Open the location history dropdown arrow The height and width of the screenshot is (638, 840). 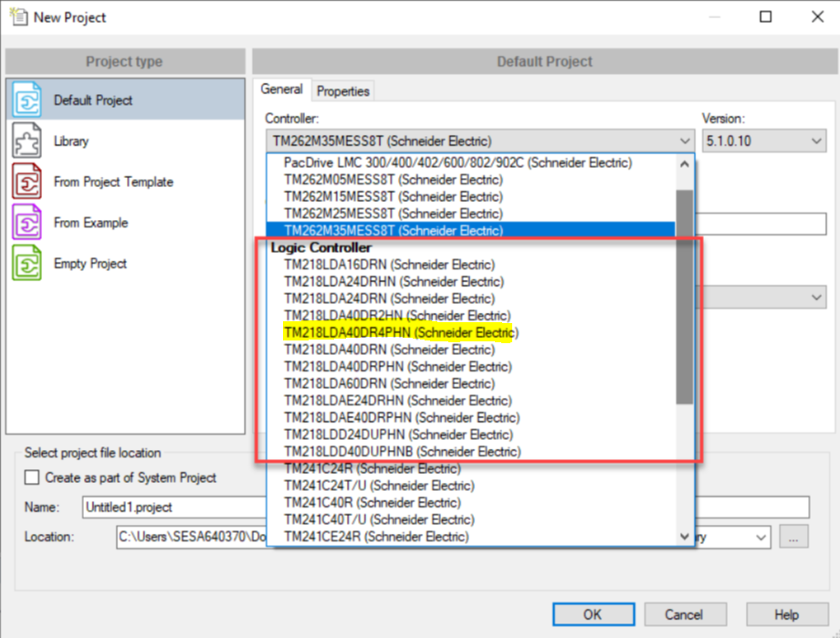(x=761, y=537)
